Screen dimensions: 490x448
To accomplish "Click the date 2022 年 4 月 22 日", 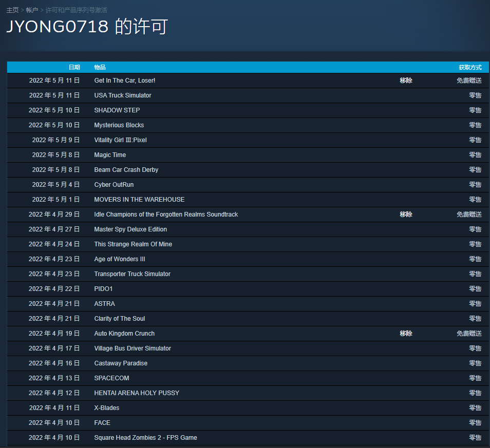I will [x=54, y=289].
